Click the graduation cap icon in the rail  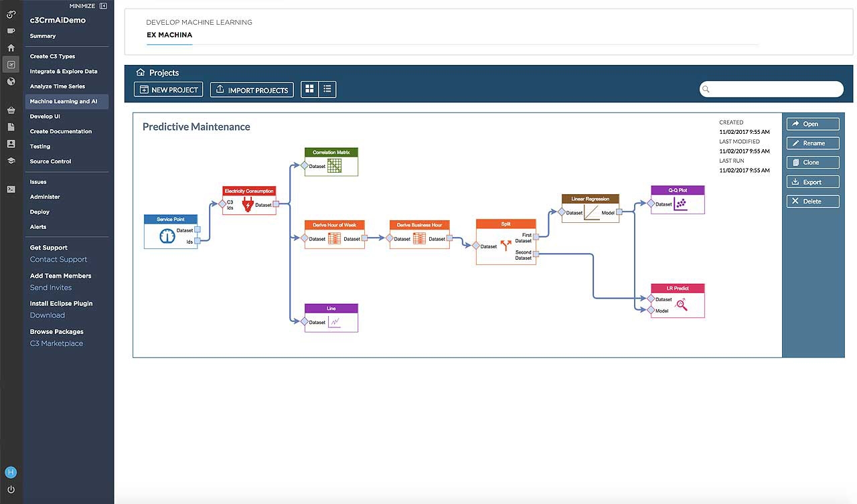pyautogui.click(x=11, y=161)
